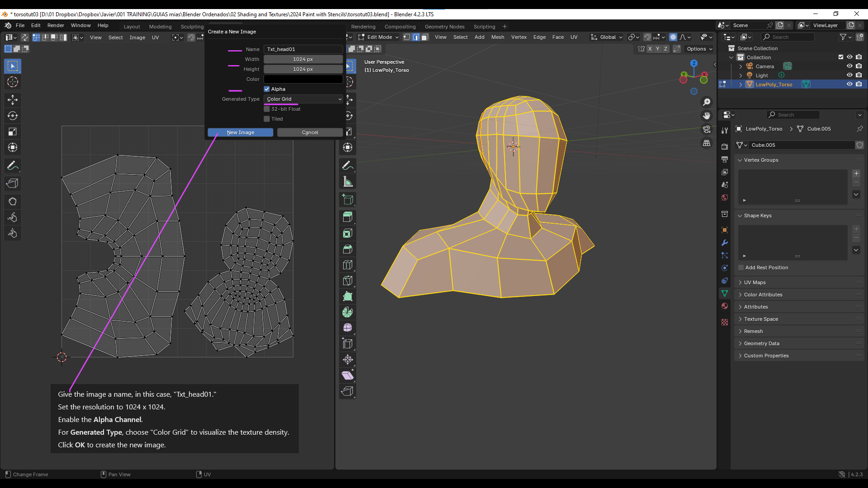Hide LowPoly_Torso with its eye icon
868x488 pixels.
pos(849,84)
